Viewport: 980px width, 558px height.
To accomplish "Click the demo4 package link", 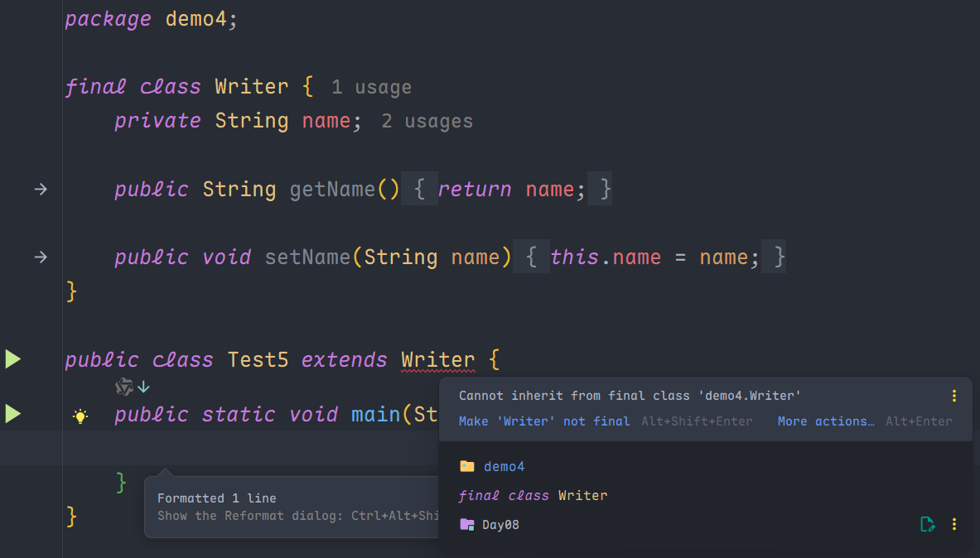I will click(504, 466).
